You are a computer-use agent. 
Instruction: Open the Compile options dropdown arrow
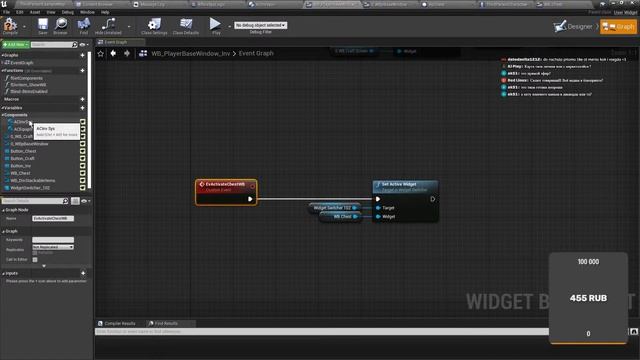pos(24,27)
